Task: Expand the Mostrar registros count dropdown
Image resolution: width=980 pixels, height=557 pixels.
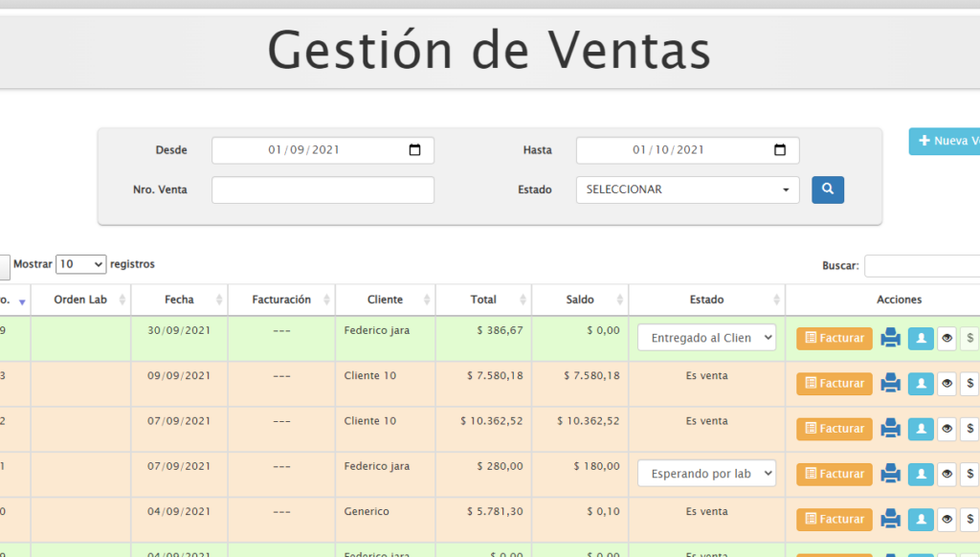Action: 81,264
